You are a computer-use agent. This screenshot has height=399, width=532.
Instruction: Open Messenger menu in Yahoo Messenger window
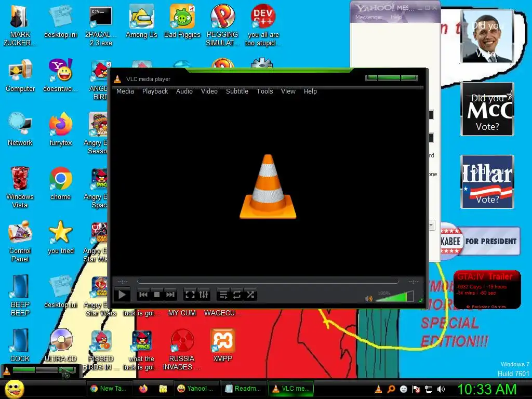(x=368, y=17)
